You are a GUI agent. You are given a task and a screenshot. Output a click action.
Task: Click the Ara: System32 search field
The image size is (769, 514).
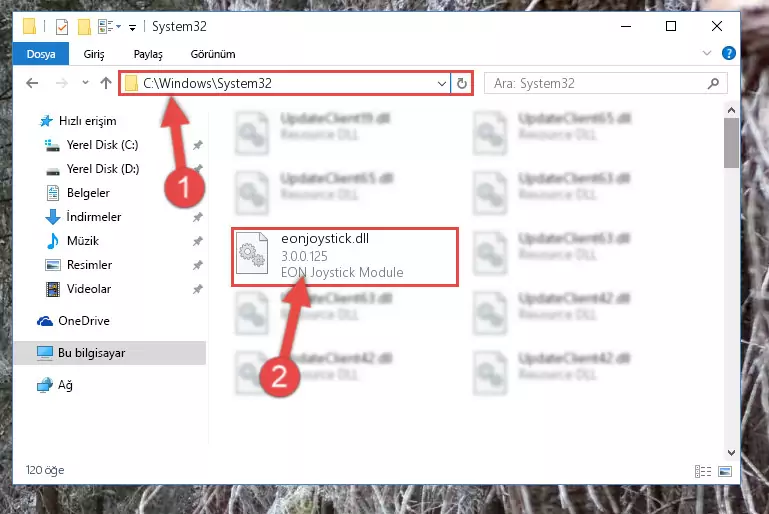598,83
